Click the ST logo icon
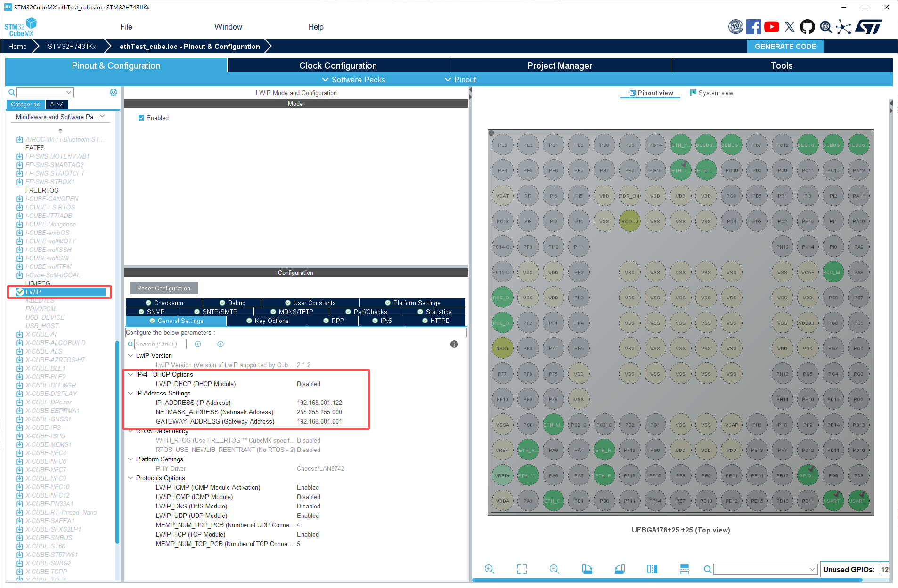Screen dimensions: 898x588 coord(868,27)
